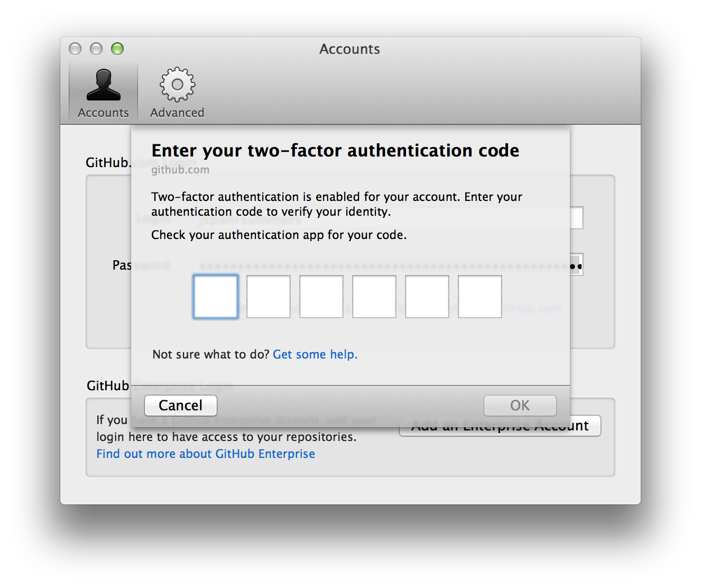Click the Accounts person silhouette icon

pyautogui.click(x=103, y=85)
